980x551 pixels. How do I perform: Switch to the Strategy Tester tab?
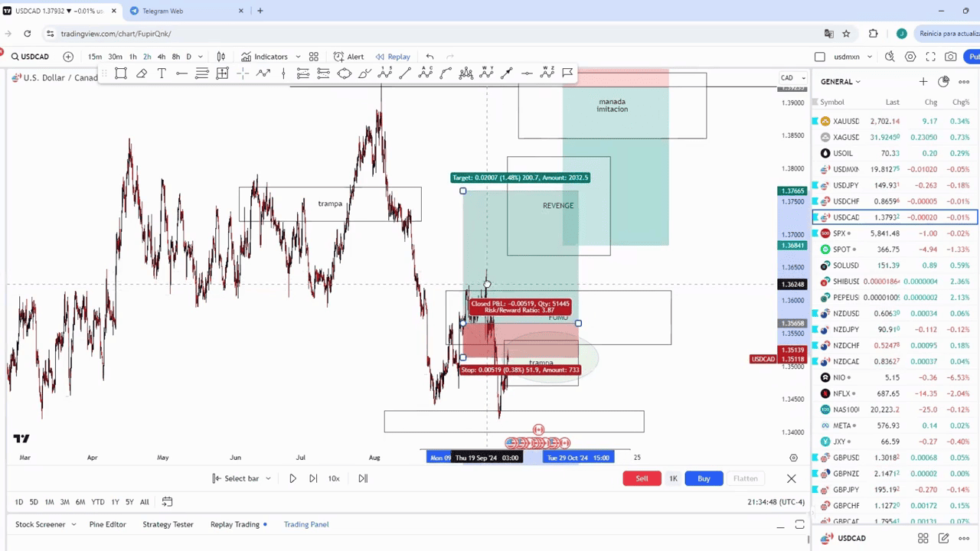(x=168, y=524)
